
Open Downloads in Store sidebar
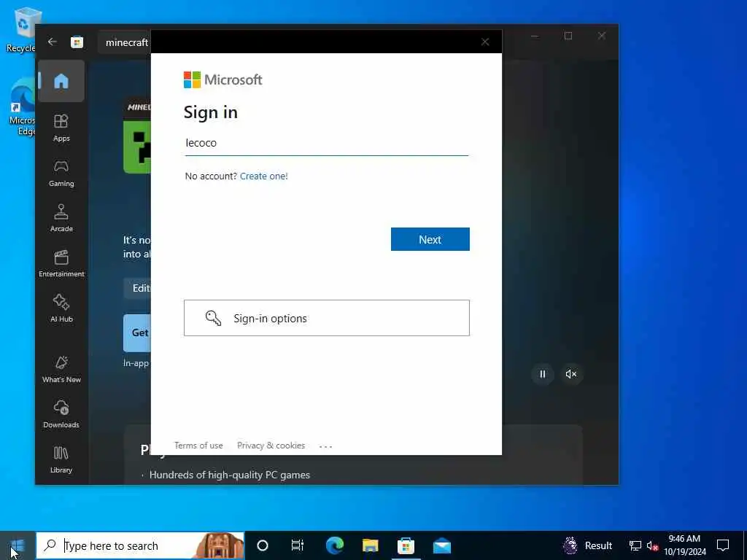tap(61, 414)
